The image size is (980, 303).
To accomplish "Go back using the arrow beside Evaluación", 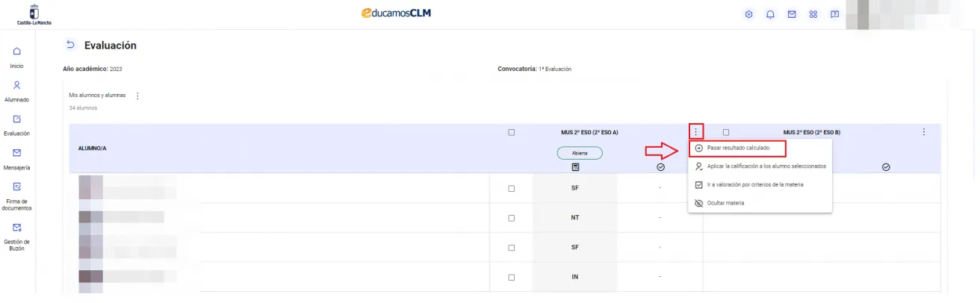I will pos(71,46).
